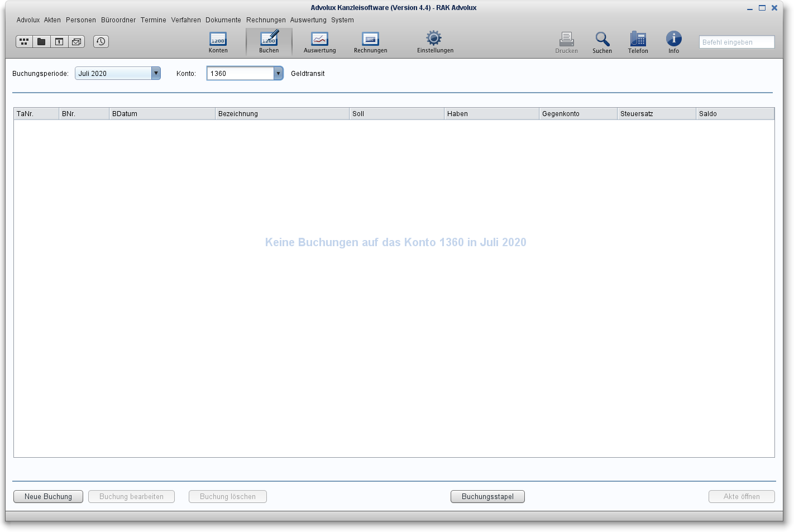Viewport: 794px width, 532px height.
Task: Open the Verfahren menu
Action: point(186,20)
